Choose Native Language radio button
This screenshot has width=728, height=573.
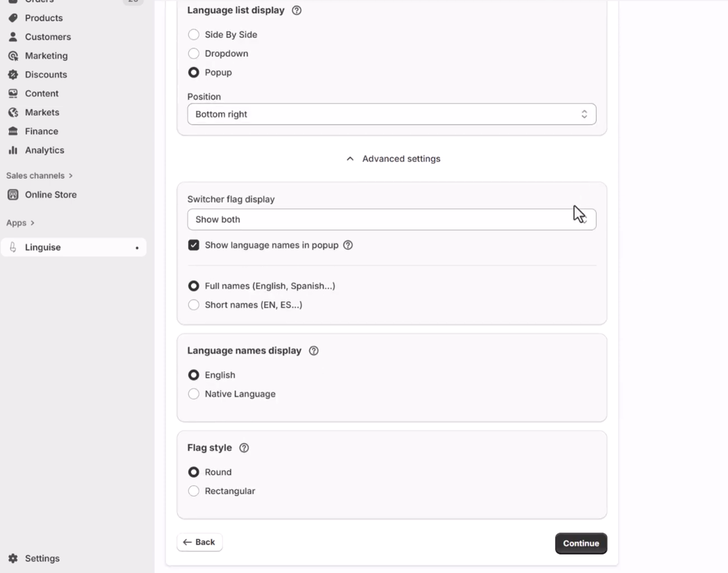click(x=194, y=394)
